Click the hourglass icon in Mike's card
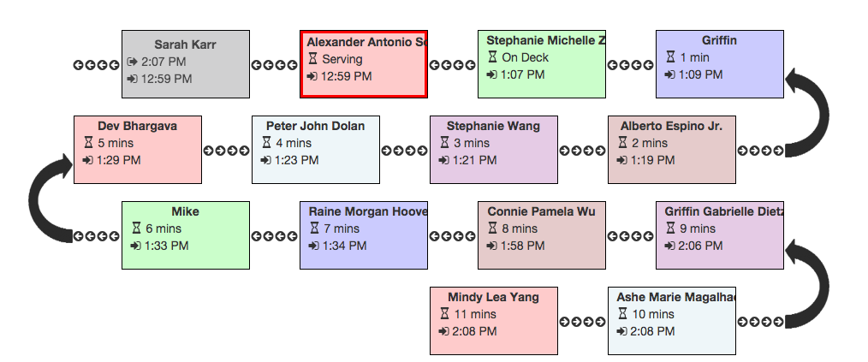This screenshot has height=362, width=868. point(136,228)
